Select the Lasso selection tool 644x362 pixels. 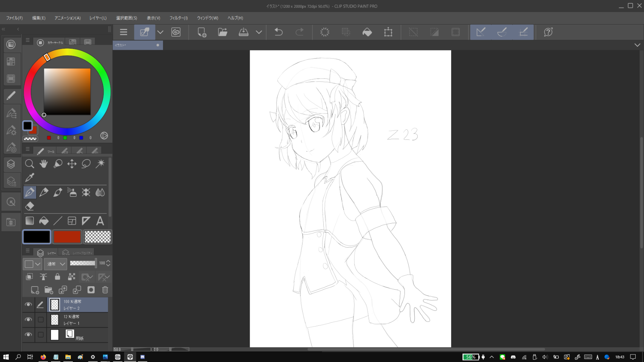(86, 164)
